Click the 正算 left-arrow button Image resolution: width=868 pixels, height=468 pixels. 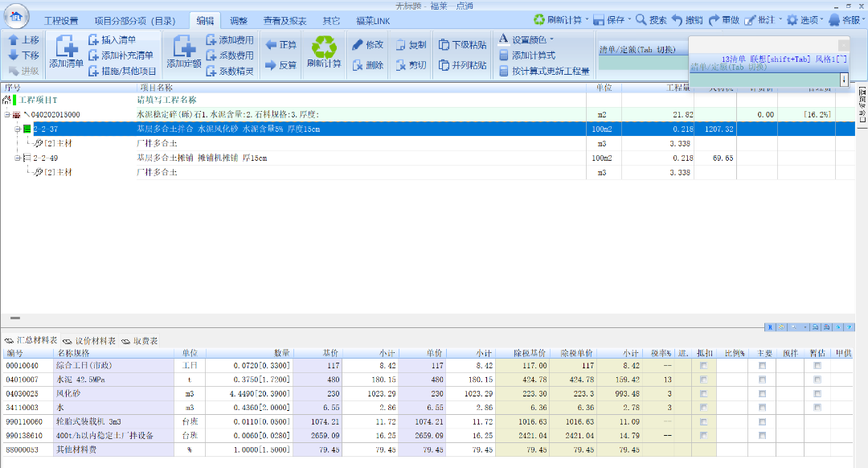coord(281,45)
